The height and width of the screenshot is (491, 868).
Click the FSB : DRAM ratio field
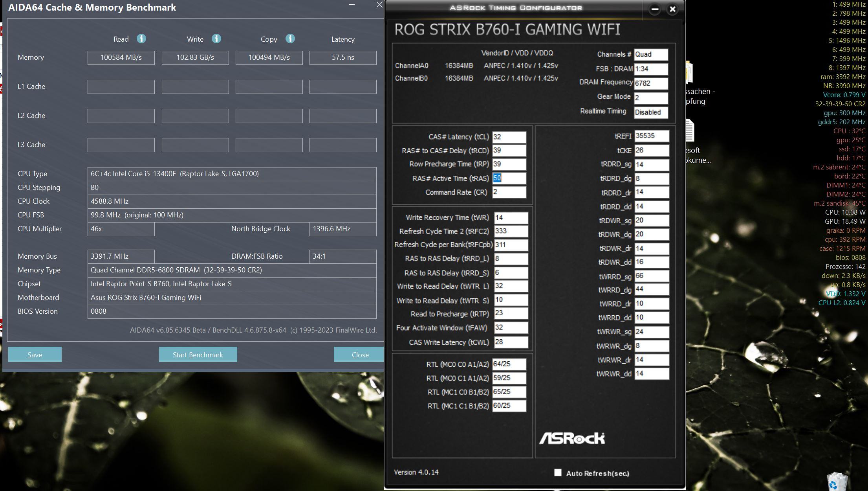(651, 69)
